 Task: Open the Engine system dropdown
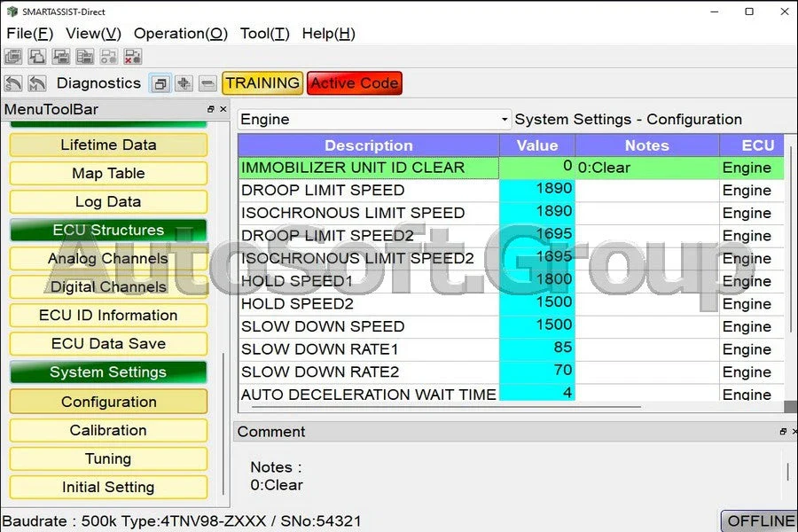(x=374, y=120)
